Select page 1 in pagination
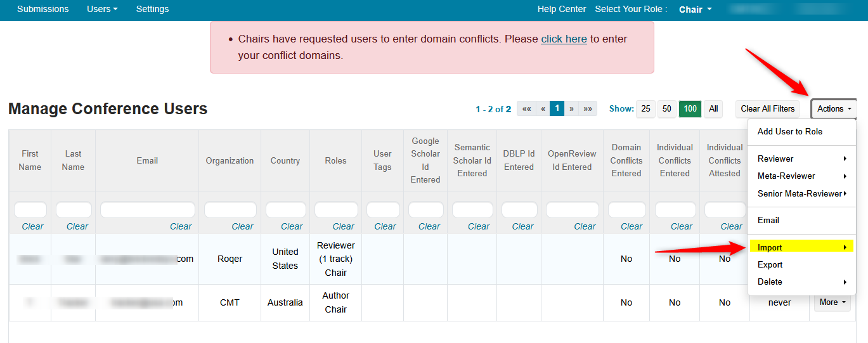Viewport: 868px width, 343px height. pos(557,109)
